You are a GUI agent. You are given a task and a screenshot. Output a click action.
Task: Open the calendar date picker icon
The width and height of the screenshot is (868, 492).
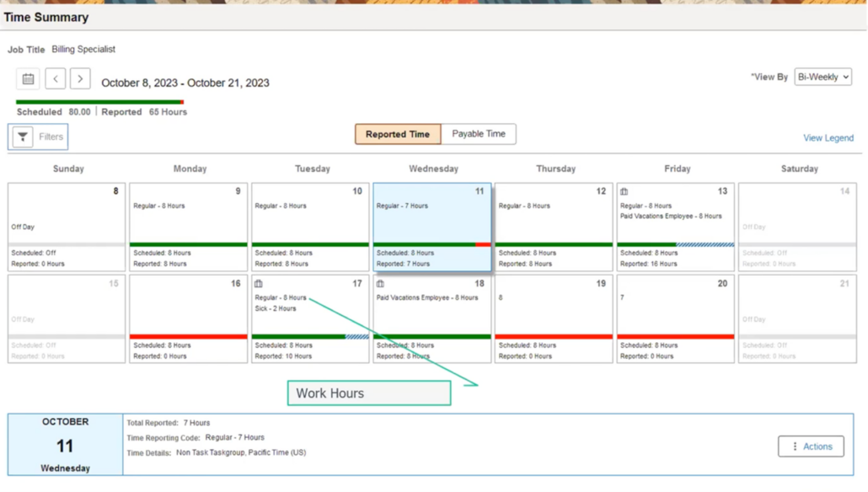(29, 78)
